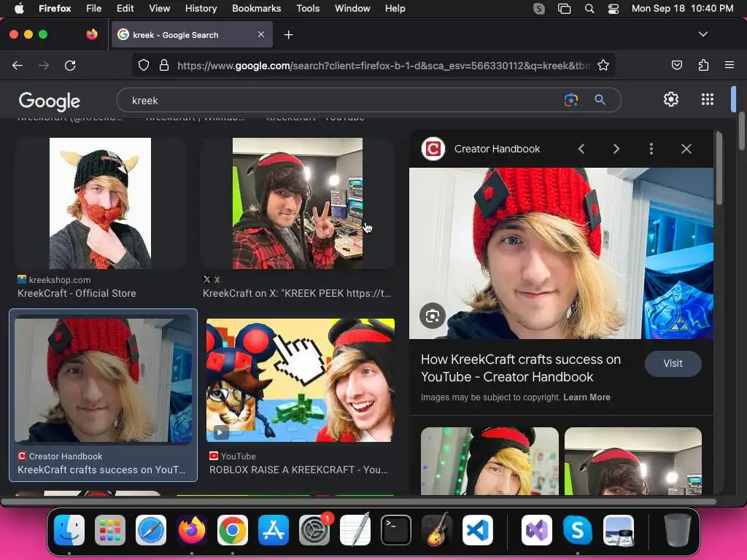Reload the page in Firefox
Screen dimensions: 747x560
(70, 65)
